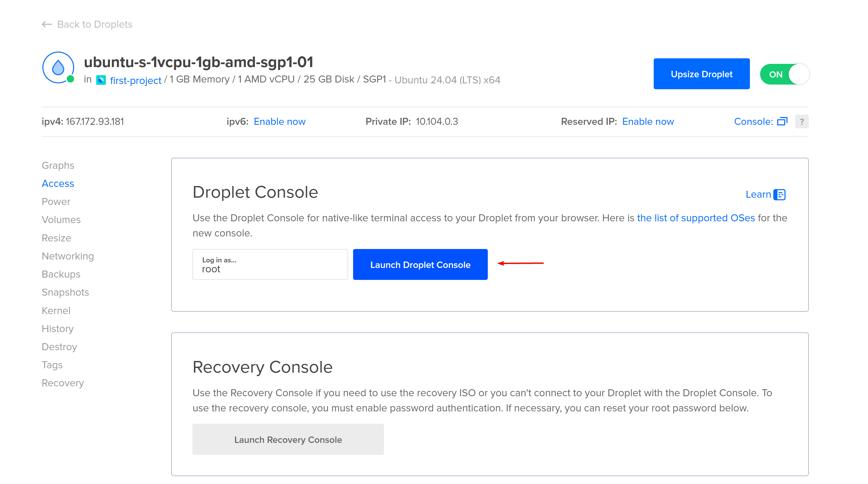Click the back arrow icon near Back to Droplets

tap(47, 24)
